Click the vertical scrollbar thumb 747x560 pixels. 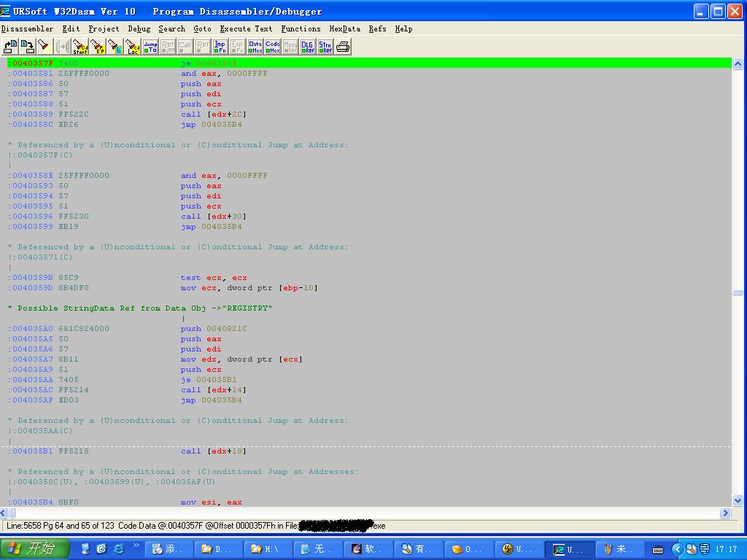[x=738, y=292]
